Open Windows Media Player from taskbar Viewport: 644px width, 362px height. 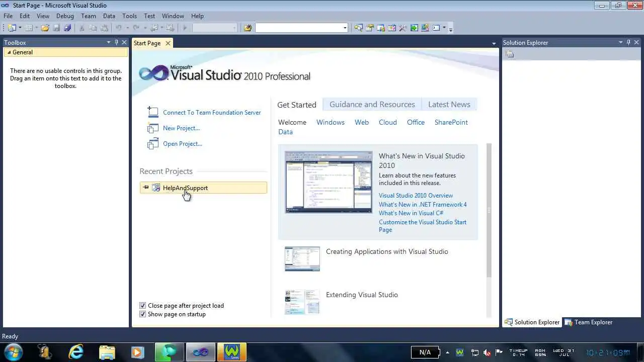(137, 352)
